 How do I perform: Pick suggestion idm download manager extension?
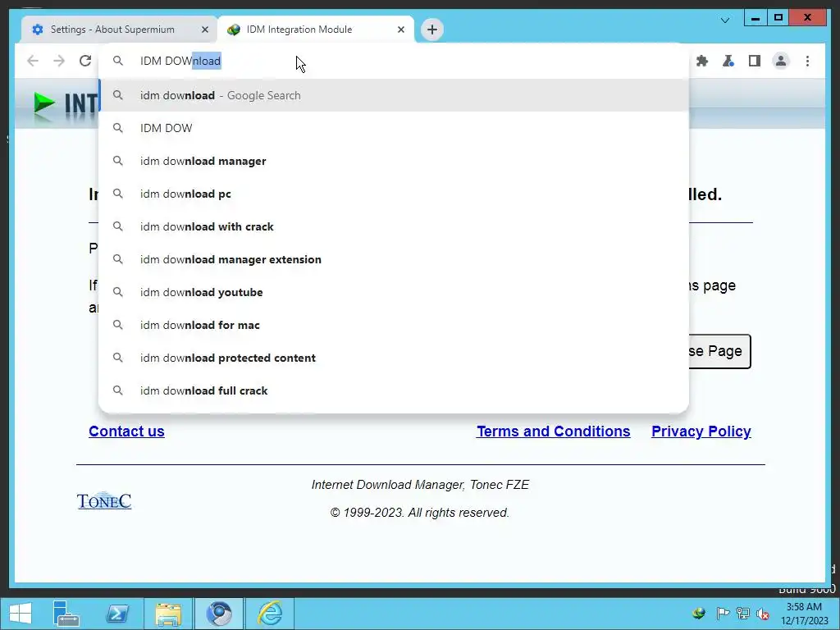(x=394, y=259)
